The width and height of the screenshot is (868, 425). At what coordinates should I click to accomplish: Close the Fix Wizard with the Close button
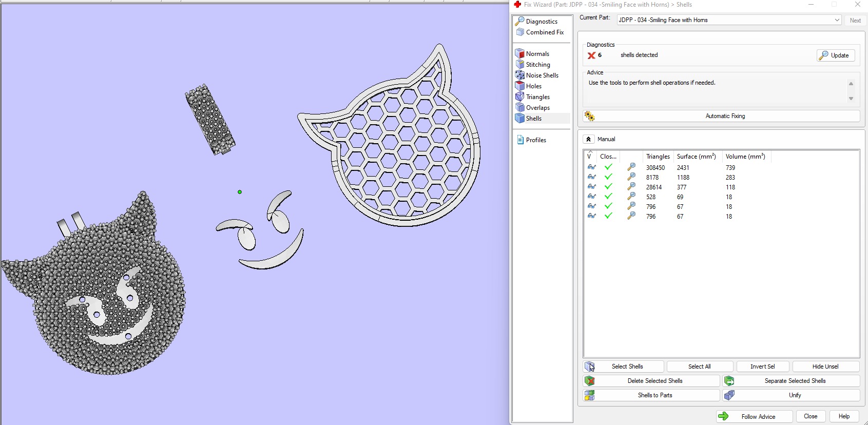tap(811, 416)
